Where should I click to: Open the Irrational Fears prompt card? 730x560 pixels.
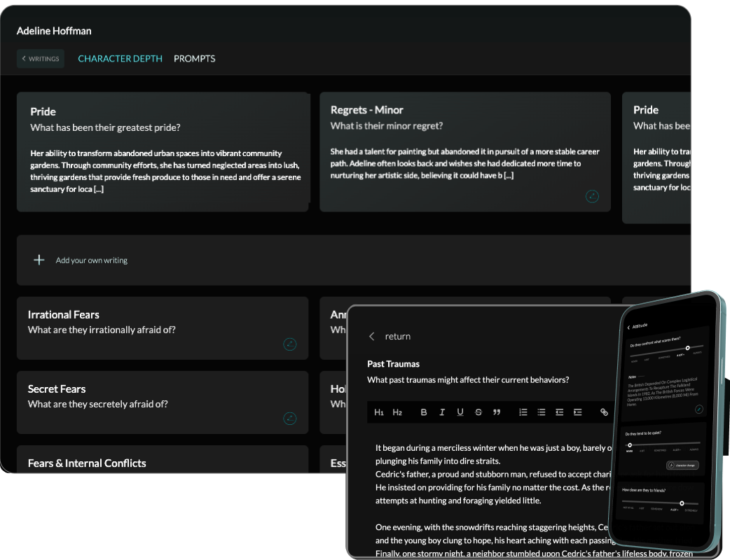163,328
